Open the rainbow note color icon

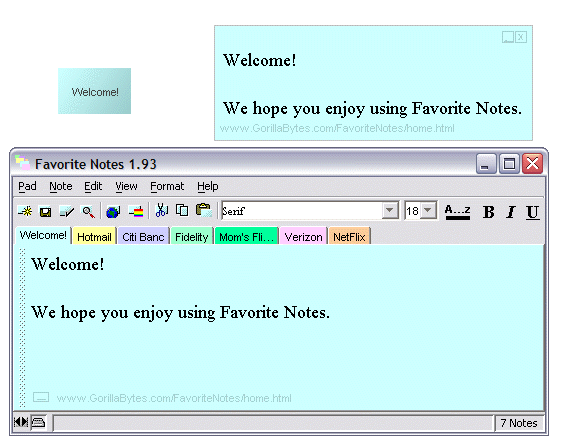(136, 212)
